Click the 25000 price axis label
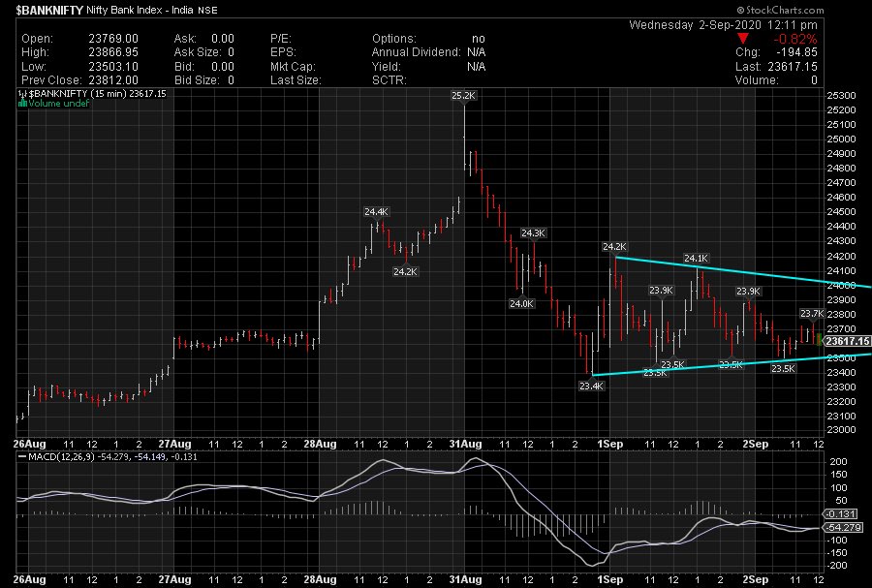Viewport: 872px width, 588px height. 841,139
